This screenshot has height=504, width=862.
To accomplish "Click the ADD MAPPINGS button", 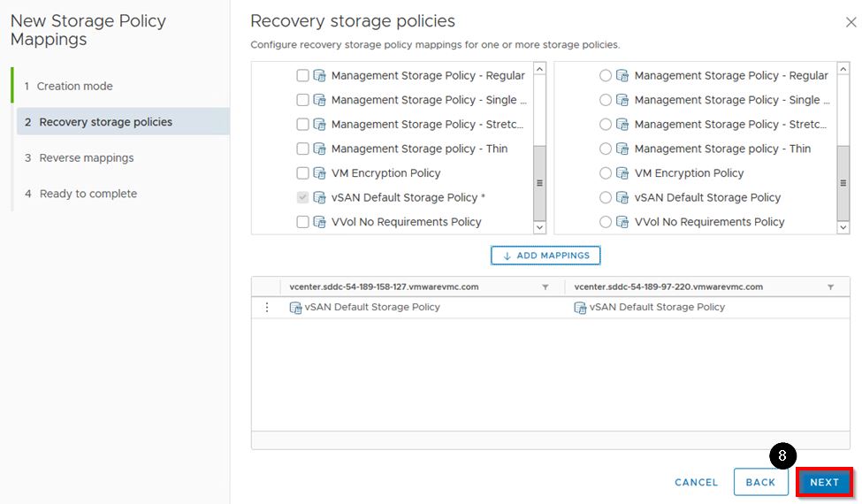I will click(545, 256).
